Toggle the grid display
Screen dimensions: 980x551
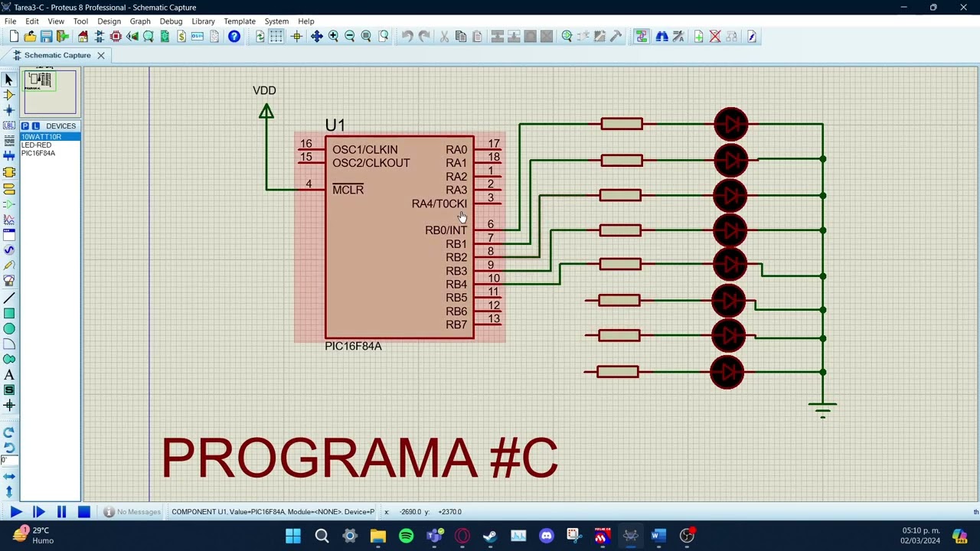click(276, 37)
